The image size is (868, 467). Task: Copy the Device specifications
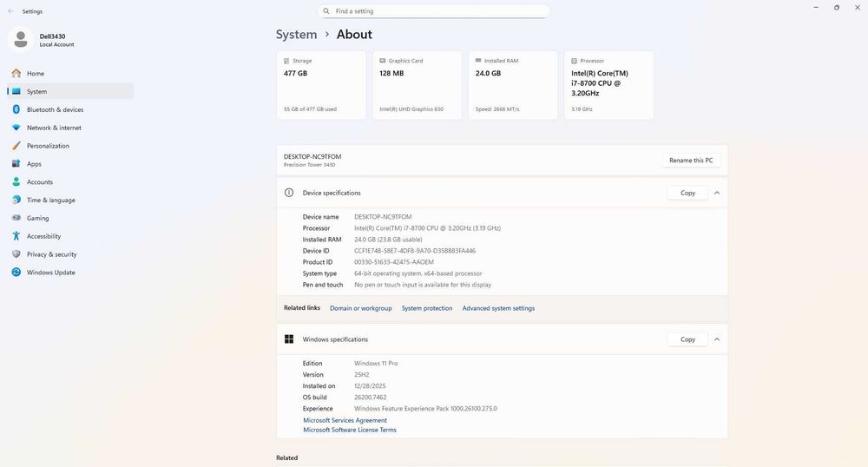tap(687, 193)
